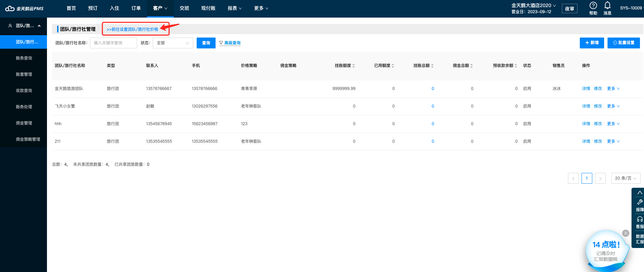The width and height of the screenshot is (644, 272).
Task: Open the 客户 menu dropdown
Action: point(160,8)
